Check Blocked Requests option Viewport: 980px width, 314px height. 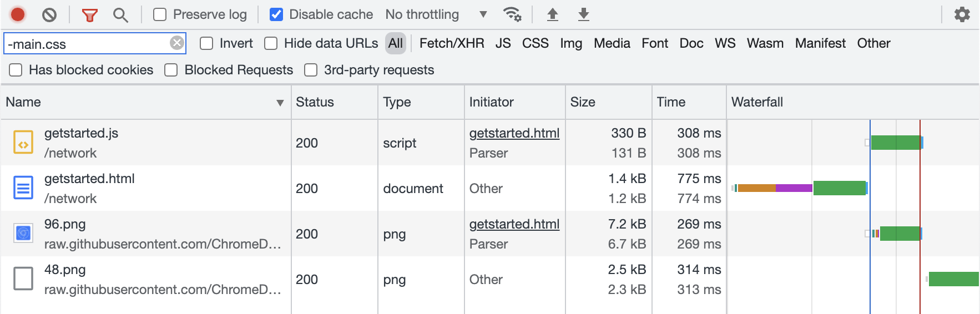pyautogui.click(x=171, y=70)
